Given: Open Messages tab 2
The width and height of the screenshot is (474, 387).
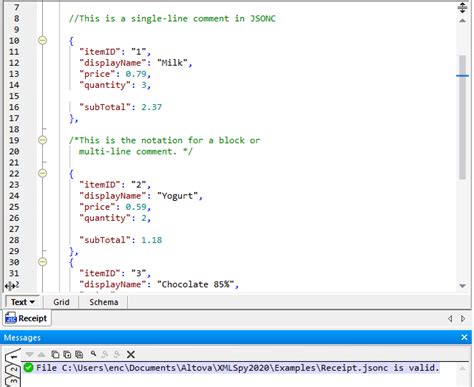Looking at the screenshot, I should point(13,370).
